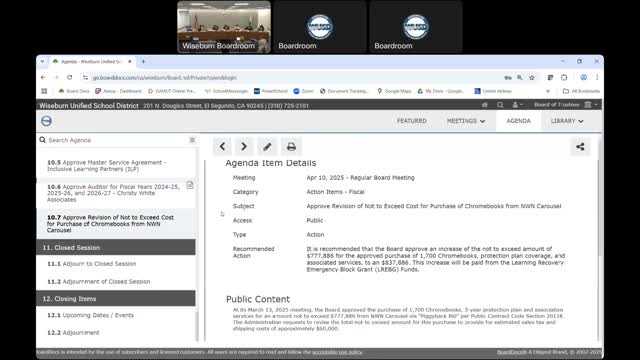Click the pencil edit icon
This screenshot has width=640, height=360.
pyautogui.click(x=267, y=147)
